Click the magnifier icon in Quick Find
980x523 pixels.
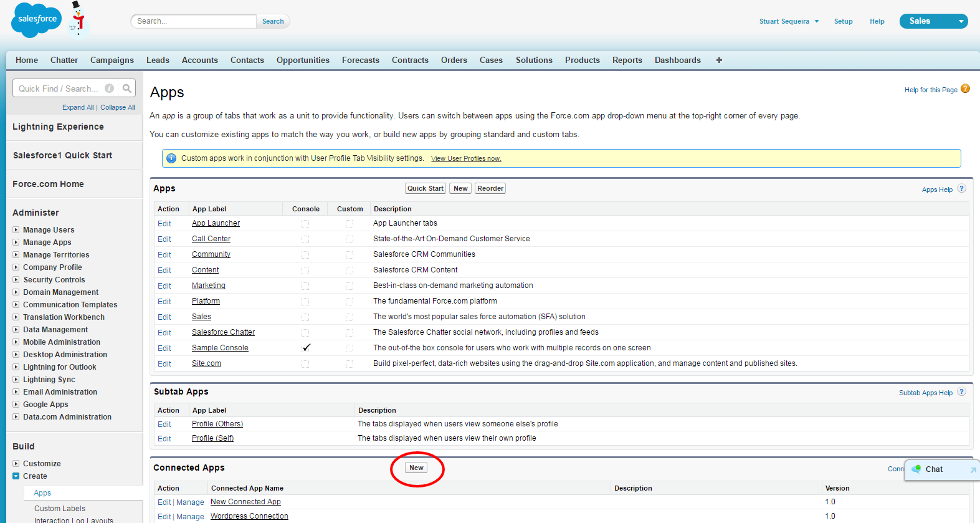tap(127, 89)
